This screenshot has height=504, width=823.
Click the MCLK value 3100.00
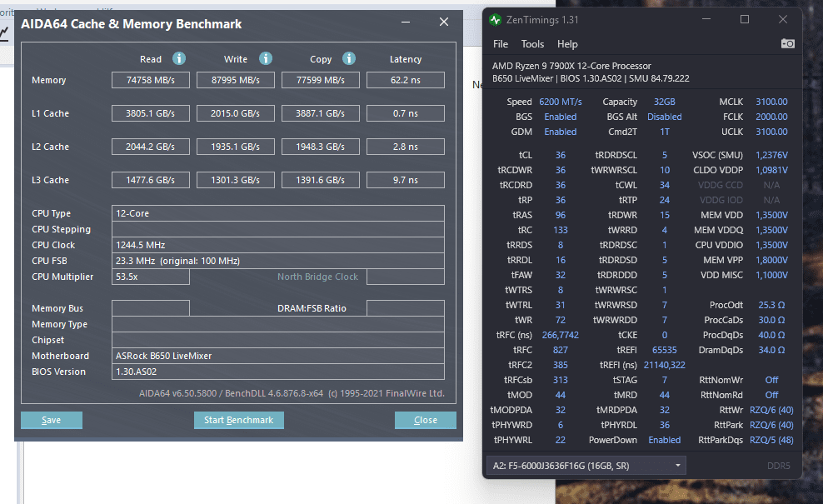(771, 102)
